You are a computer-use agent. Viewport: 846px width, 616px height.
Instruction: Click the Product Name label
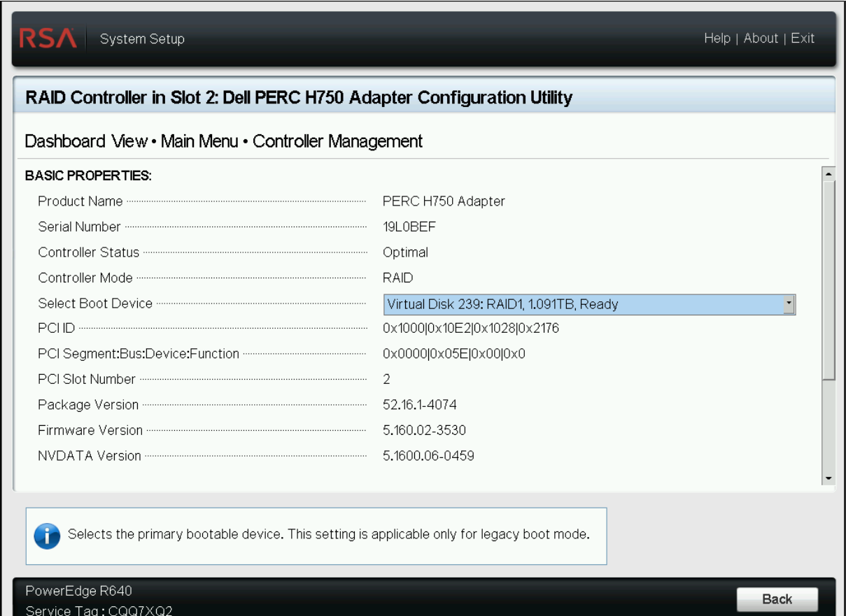pos(80,201)
